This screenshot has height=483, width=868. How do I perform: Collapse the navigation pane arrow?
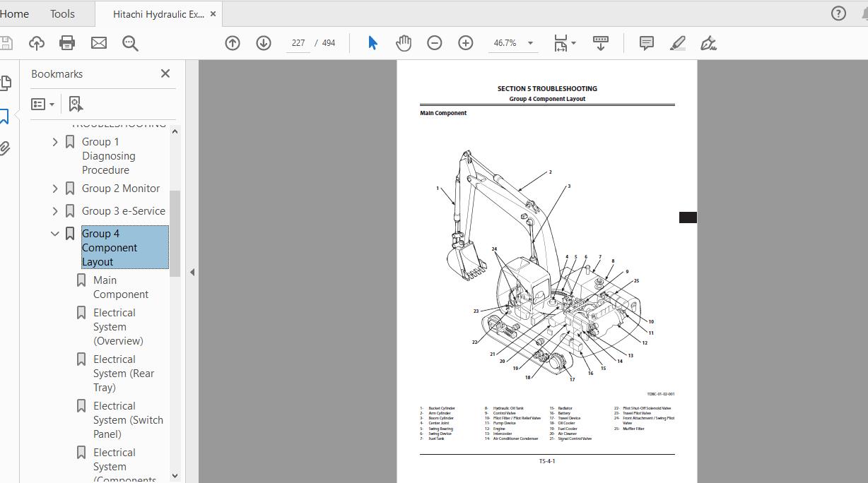coord(192,272)
